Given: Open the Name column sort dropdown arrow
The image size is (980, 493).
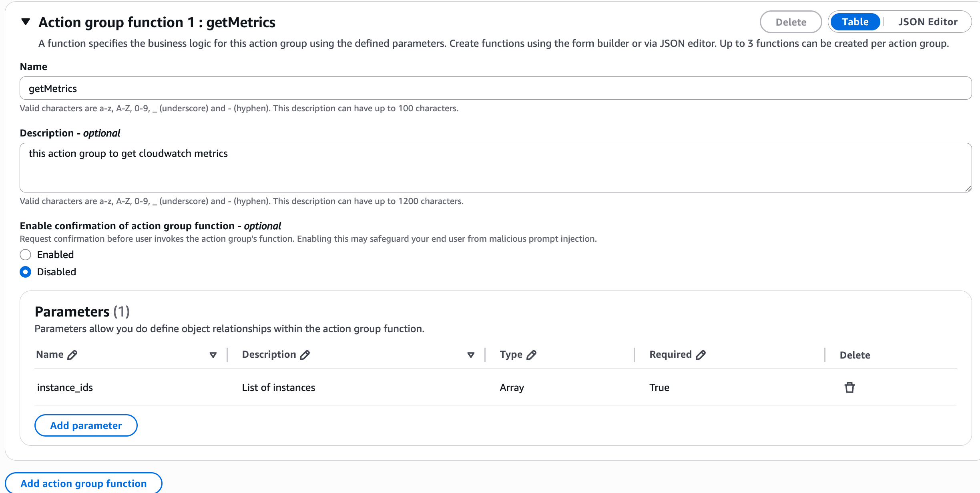Looking at the screenshot, I should point(213,355).
